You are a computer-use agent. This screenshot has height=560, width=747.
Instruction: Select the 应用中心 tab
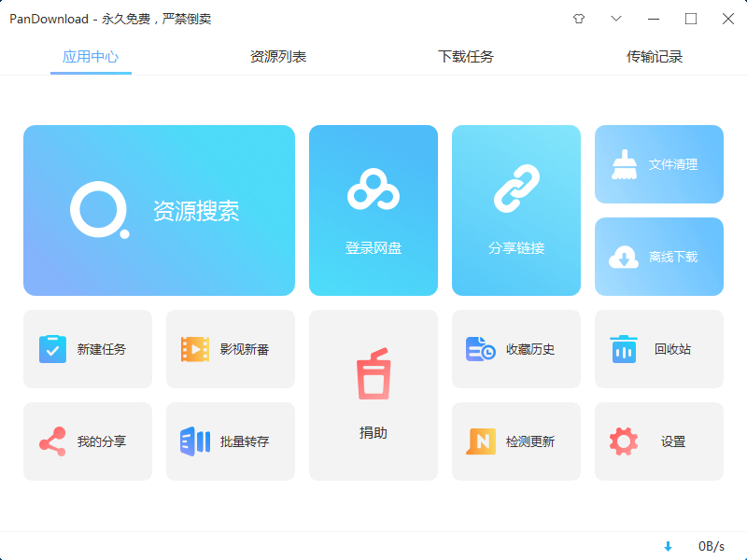tap(91, 57)
